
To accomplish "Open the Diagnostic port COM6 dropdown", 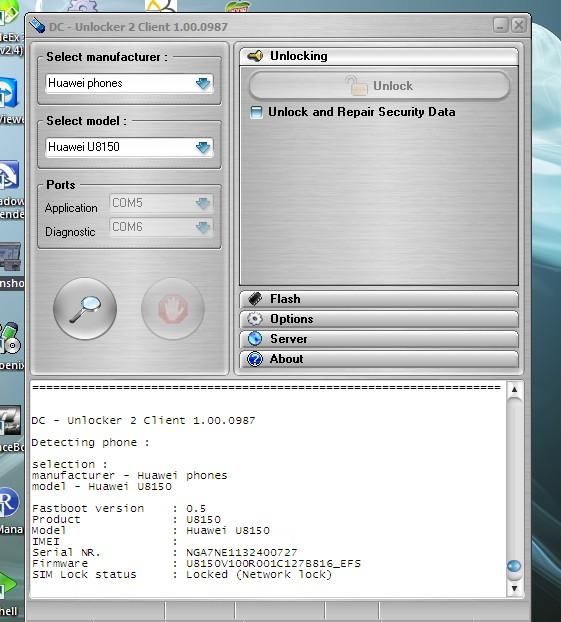I will click(203, 227).
